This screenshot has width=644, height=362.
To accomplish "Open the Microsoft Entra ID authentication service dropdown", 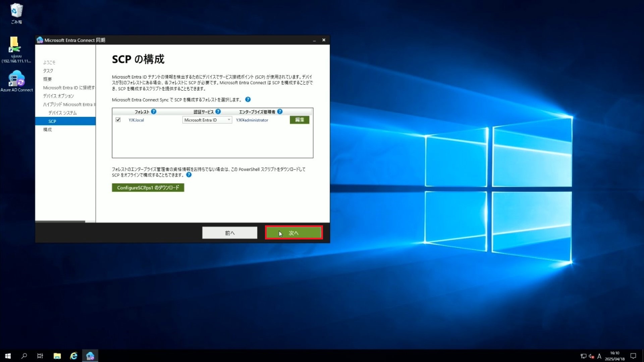I will pyautogui.click(x=207, y=120).
